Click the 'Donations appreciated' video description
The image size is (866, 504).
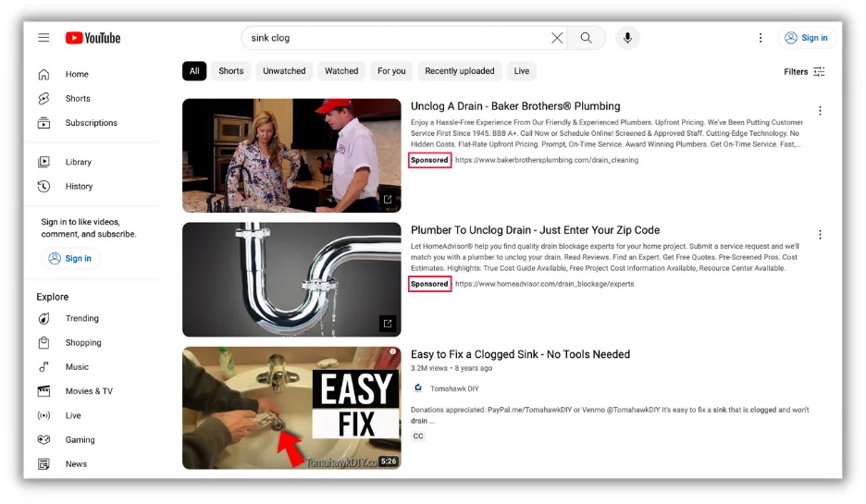610,415
